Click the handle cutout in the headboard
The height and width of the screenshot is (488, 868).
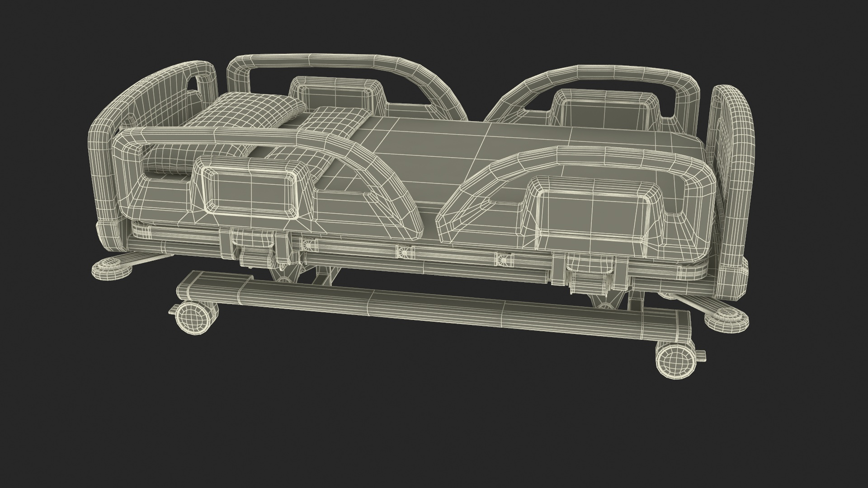[x=193, y=84]
